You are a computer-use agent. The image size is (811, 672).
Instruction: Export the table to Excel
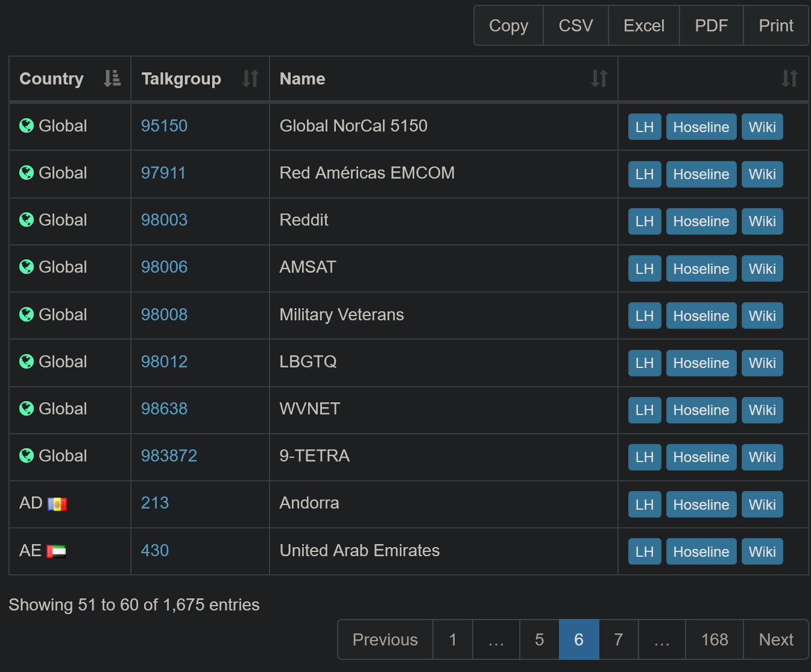click(643, 26)
